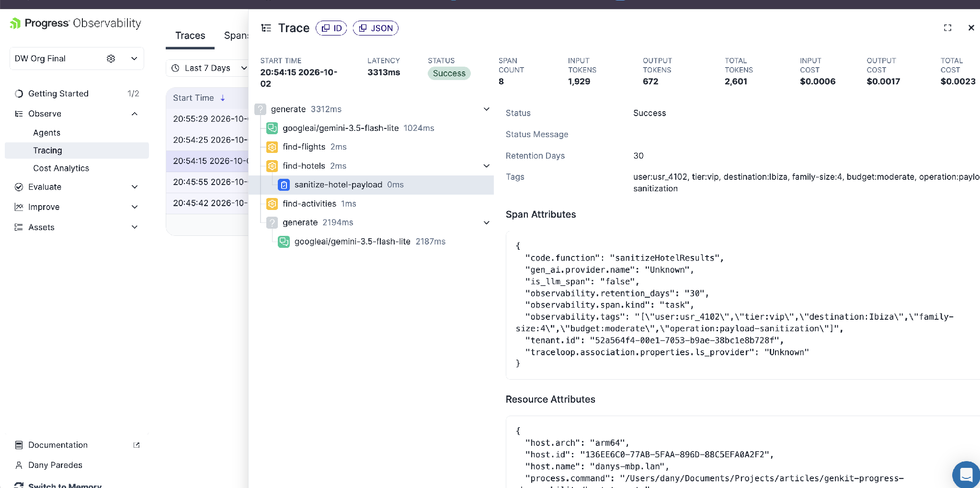
Task: Expand the Assets menu section
Action: (x=135, y=227)
